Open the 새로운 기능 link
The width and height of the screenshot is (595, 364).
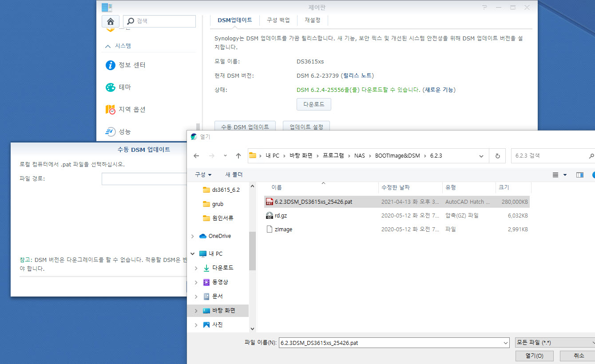439,90
